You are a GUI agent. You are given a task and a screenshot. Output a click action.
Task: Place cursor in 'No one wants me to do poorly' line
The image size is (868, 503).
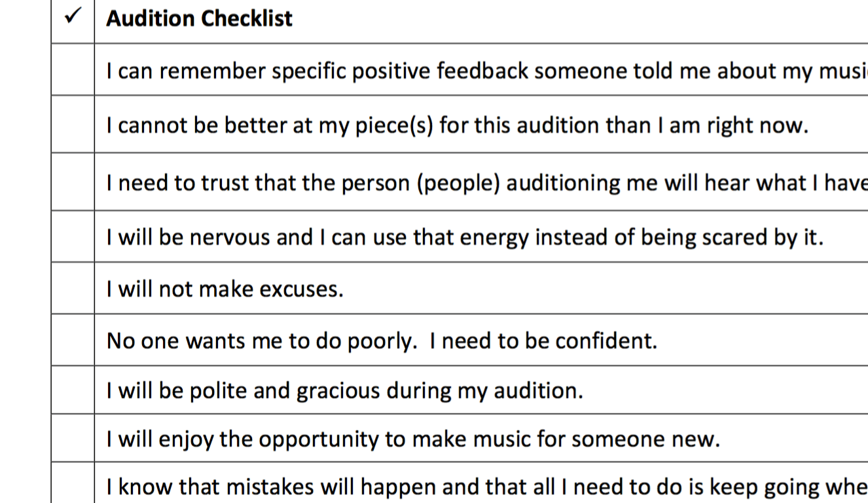pos(381,341)
